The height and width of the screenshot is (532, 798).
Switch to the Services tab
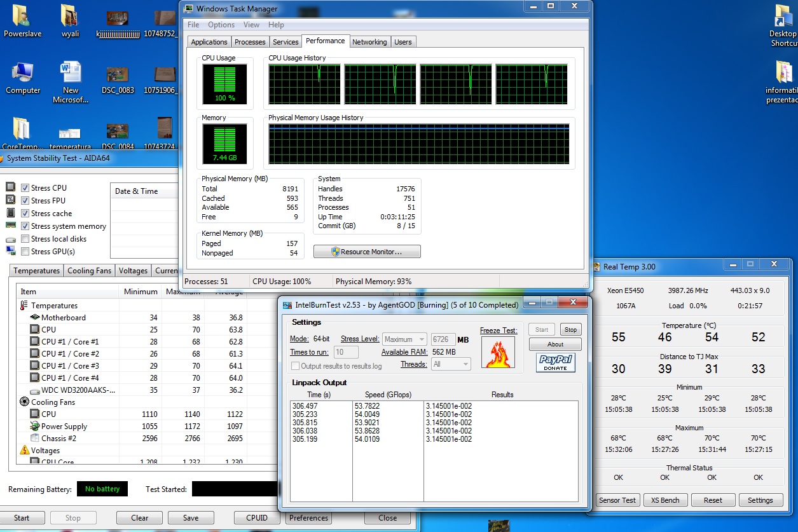pyautogui.click(x=285, y=42)
